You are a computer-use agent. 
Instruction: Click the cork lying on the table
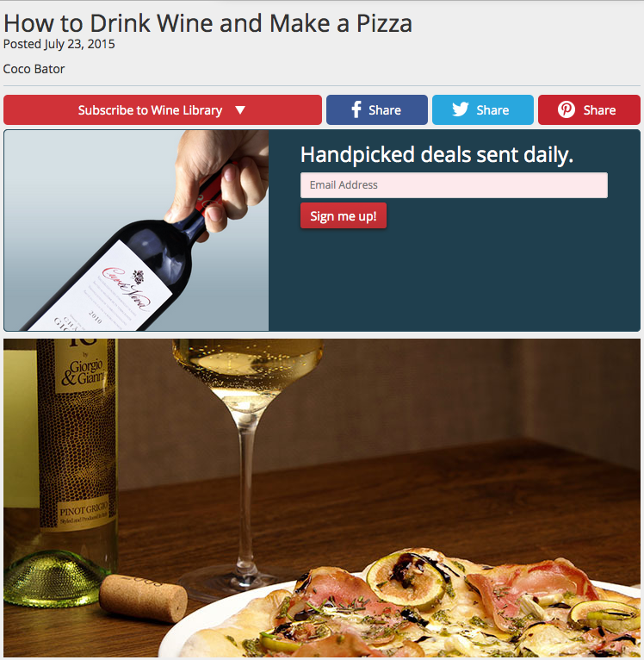[144, 599]
